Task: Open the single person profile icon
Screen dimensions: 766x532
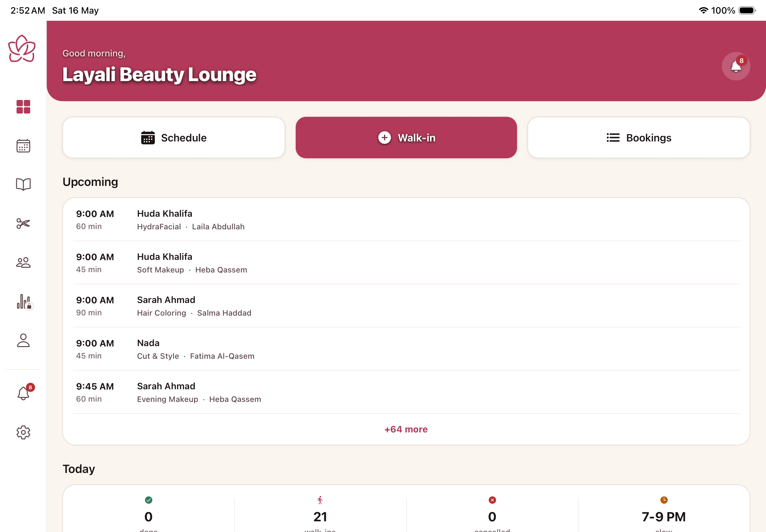Action: click(x=23, y=340)
